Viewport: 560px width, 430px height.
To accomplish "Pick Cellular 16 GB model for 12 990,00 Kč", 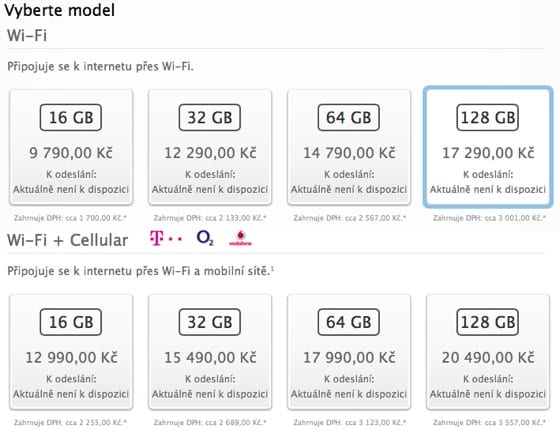I will coord(71,352).
